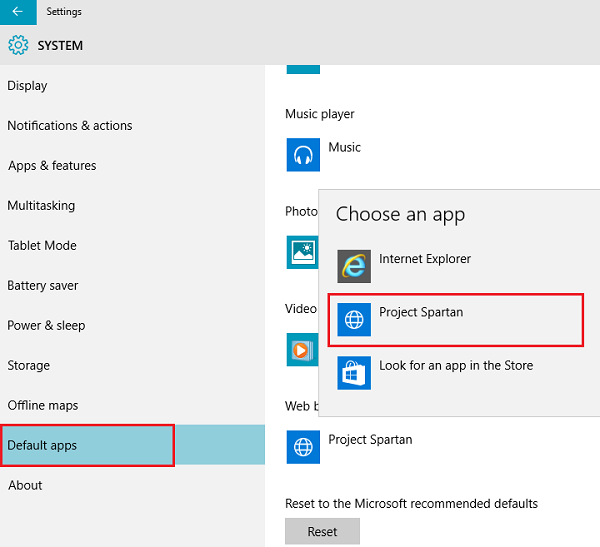Click the SYSTEM gear icon

click(18, 45)
